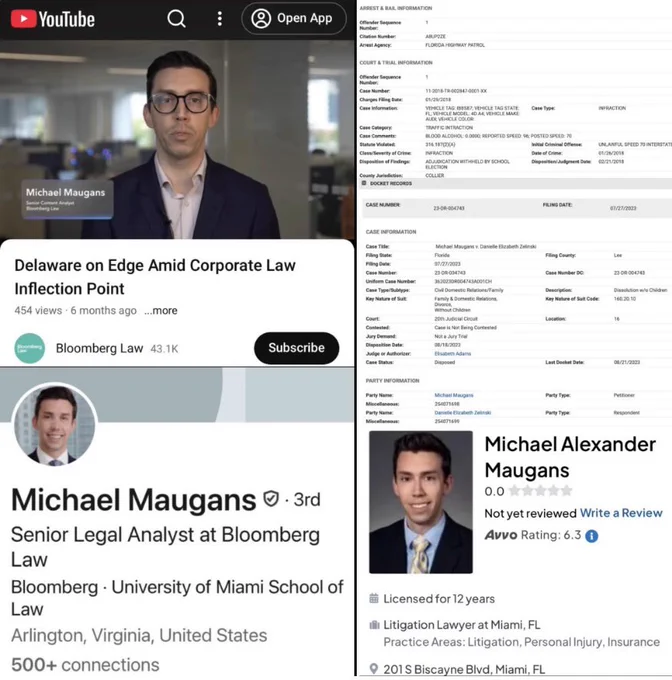The height and width of the screenshot is (680, 672).
Task: Click the FLORIDA HIGHWAY PATROL value
Action: (x=455, y=45)
